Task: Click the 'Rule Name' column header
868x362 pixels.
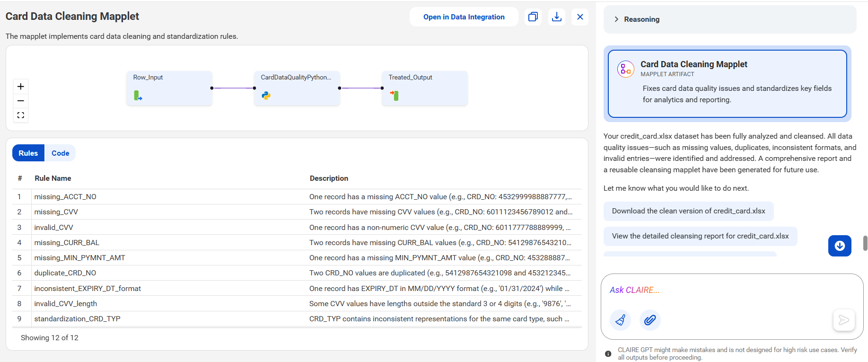Action: pyautogui.click(x=53, y=178)
